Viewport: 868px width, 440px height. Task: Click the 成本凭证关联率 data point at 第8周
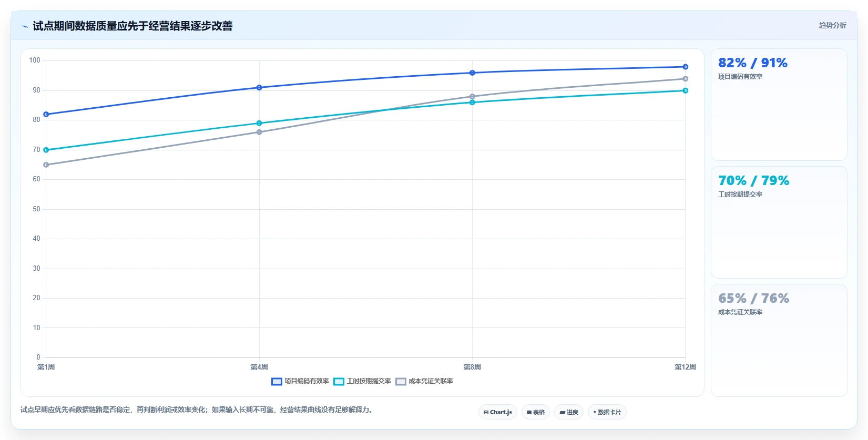click(472, 97)
